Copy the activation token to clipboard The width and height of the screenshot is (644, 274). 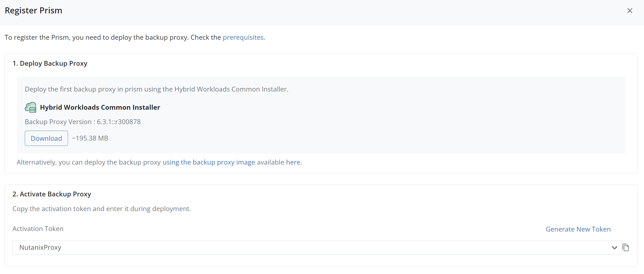point(626,247)
